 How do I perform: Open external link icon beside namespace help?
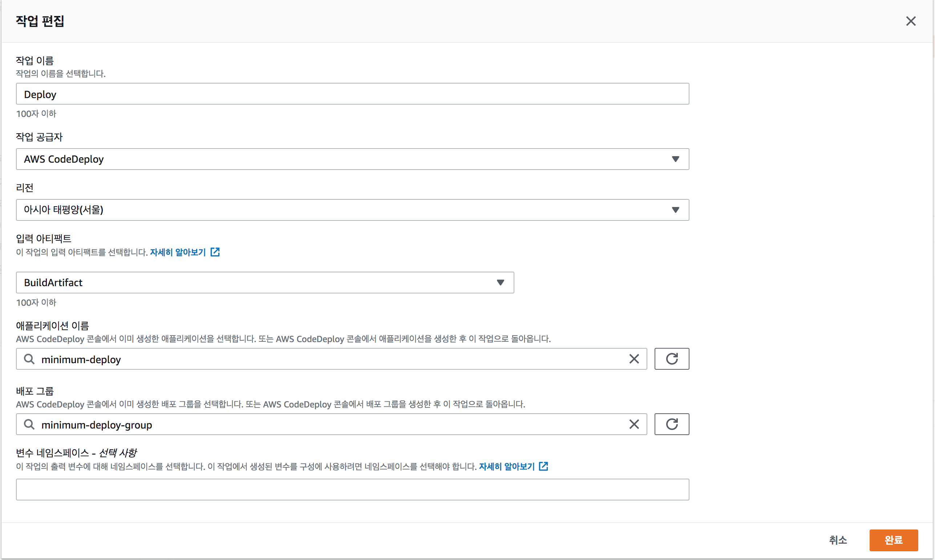coord(543,466)
